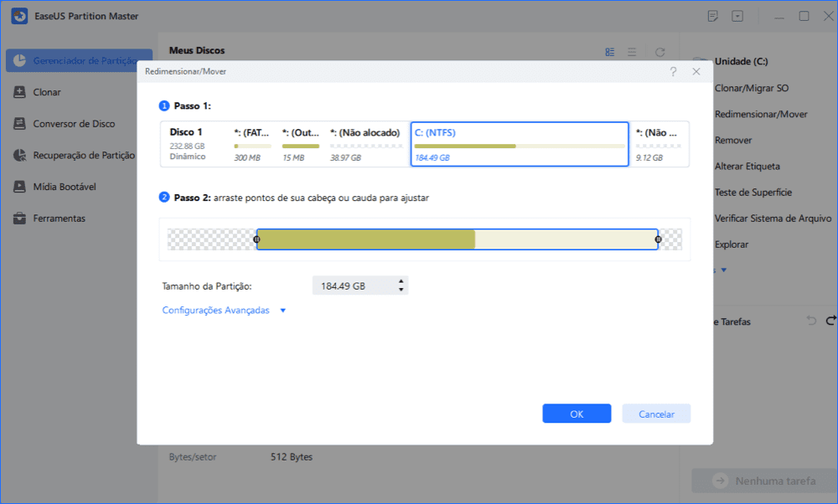Screen dimensions: 838x504
Task: Open Gerenciador de Partição in the sidebar
Action: [79, 60]
